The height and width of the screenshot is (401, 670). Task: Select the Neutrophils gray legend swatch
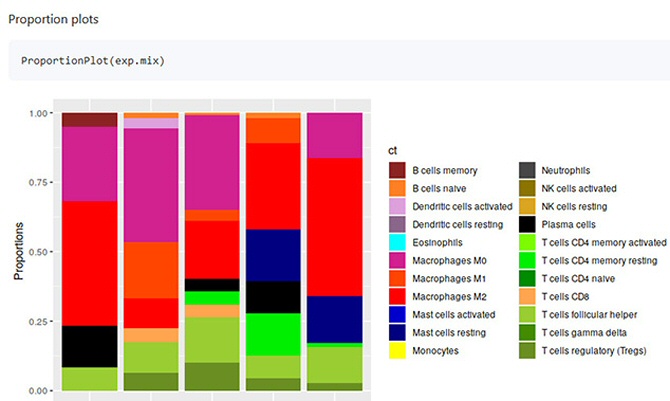click(528, 170)
